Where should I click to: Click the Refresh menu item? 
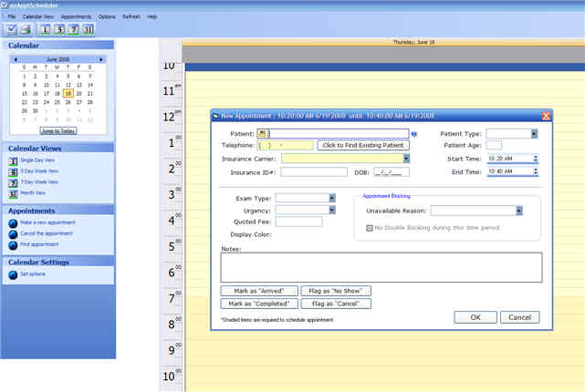tap(131, 16)
